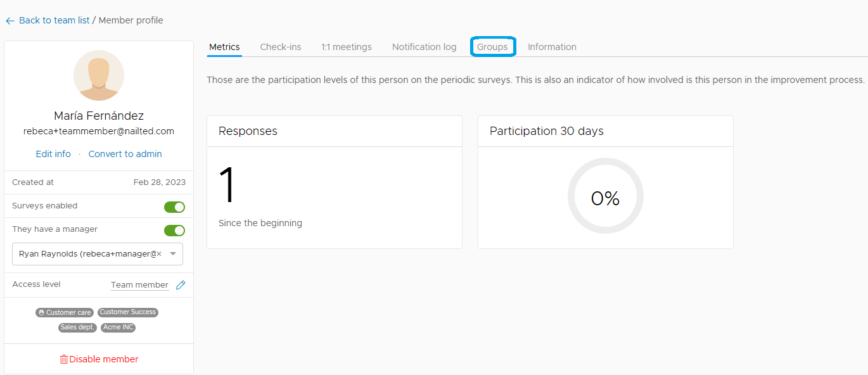Viewport: 868px width, 375px height.
Task: Open the Notification log tab
Action: point(424,47)
